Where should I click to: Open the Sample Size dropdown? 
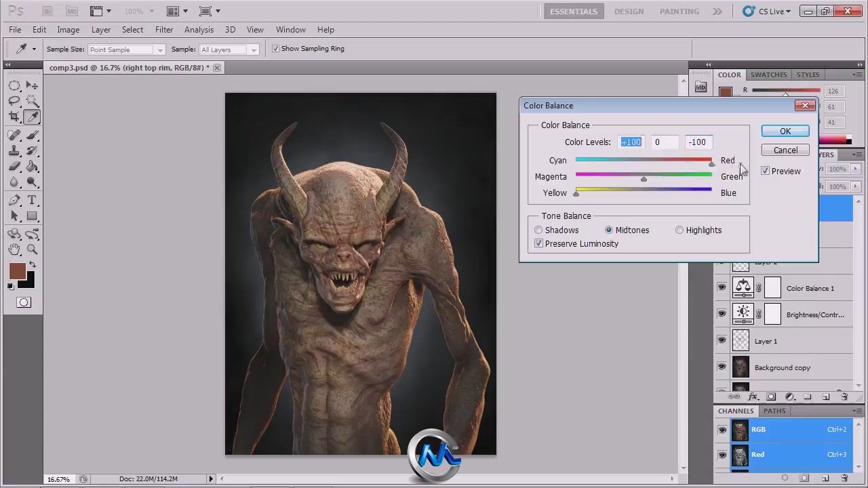pyautogui.click(x=126, y=49)
